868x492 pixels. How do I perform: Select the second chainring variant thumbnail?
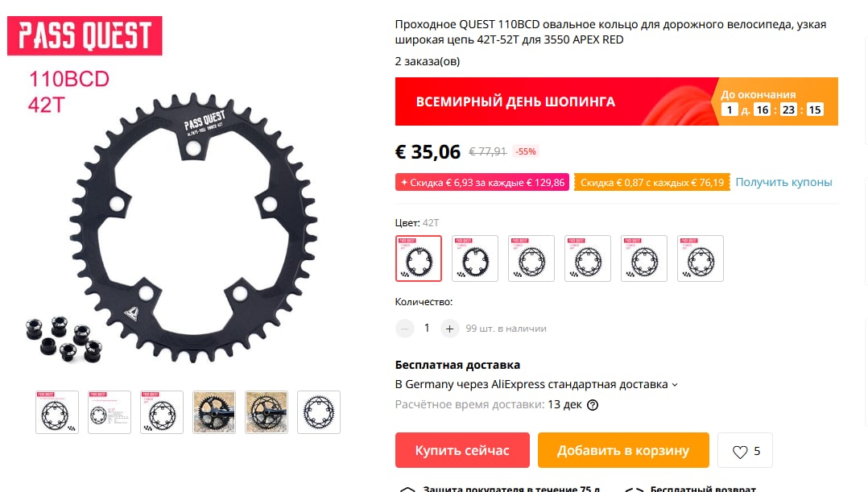click(475, 258)
